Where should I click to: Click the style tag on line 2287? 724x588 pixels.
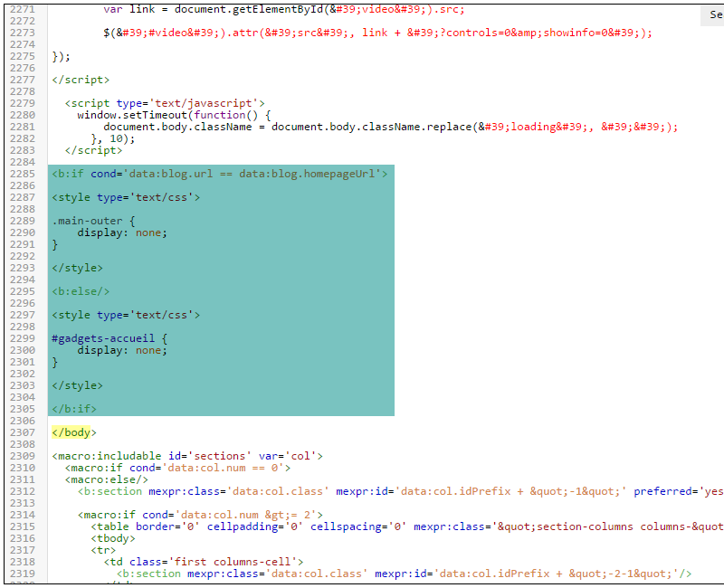[126, 197]
